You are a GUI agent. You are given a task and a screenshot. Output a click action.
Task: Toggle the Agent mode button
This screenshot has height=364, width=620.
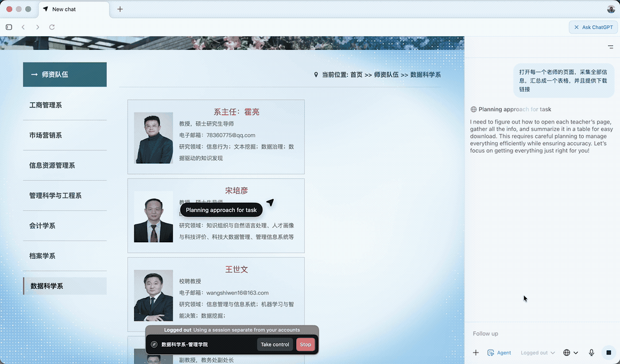[x=499, y=353]
